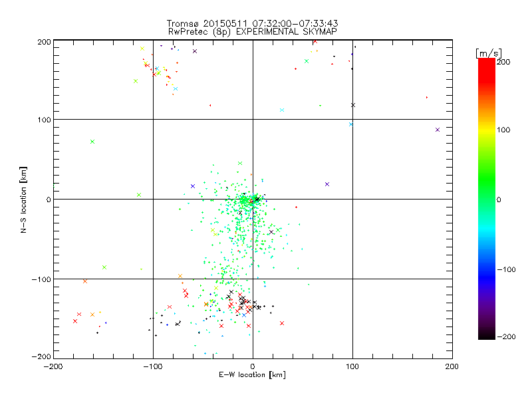Click the colorbar tick label "-100"

pyautogui.click(x=506, y=269)
